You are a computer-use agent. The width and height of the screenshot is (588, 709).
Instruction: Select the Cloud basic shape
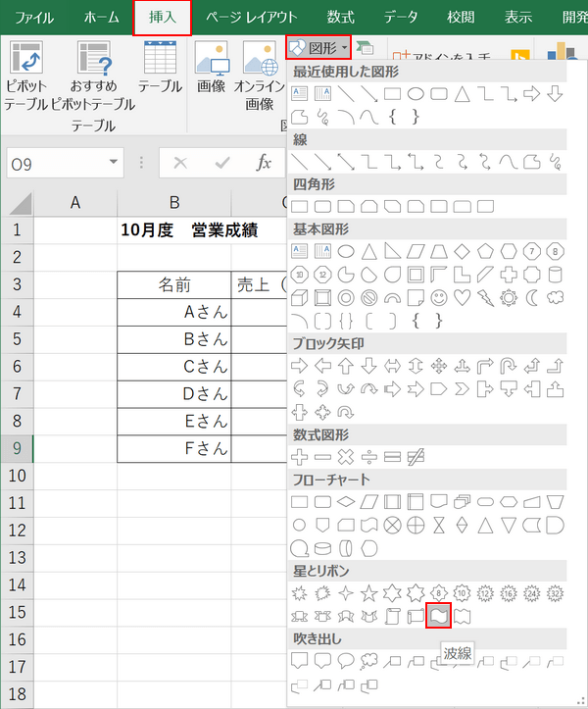[555, 297]
